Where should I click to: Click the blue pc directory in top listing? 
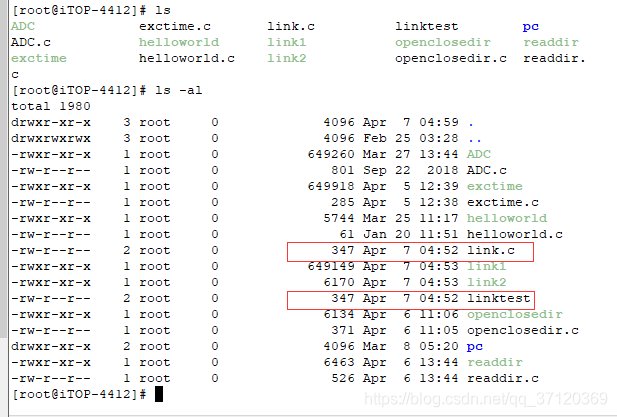pos(531,27)
